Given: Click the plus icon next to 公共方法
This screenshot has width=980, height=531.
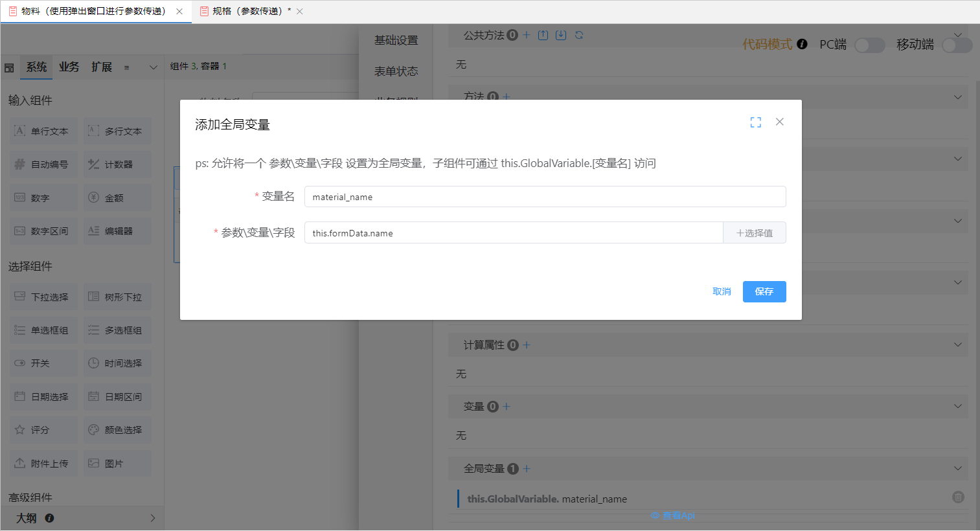Looking at the screenshot, I should [x=527, y=35].
